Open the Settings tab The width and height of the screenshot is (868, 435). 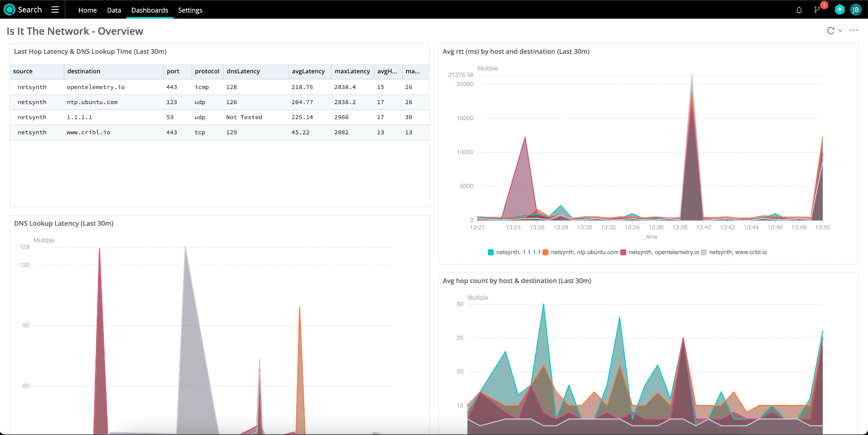(x=190, y=10)
